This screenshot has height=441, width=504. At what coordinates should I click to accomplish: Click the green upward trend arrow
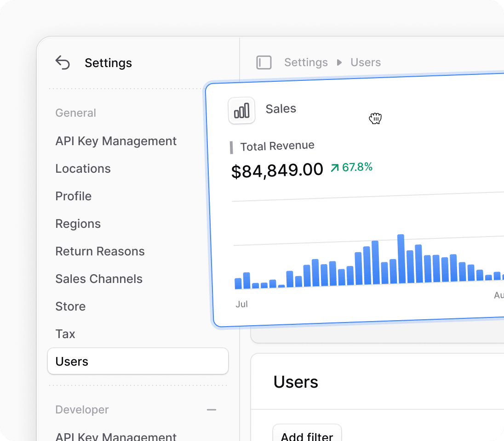[334, 168]
